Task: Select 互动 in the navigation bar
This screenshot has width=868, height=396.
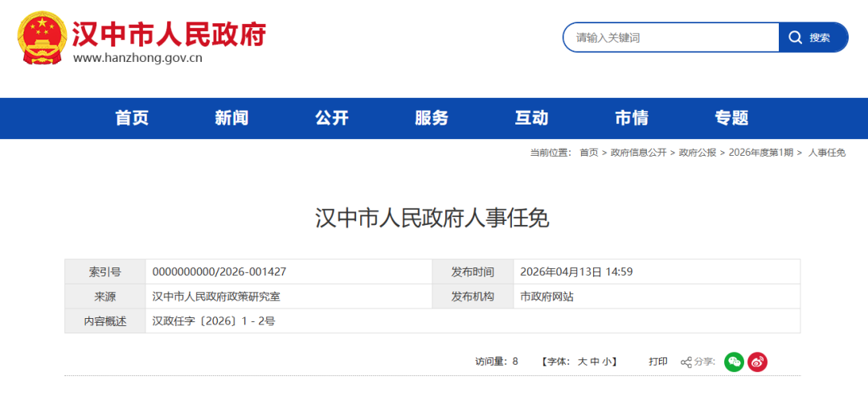Action: (531, 118)
